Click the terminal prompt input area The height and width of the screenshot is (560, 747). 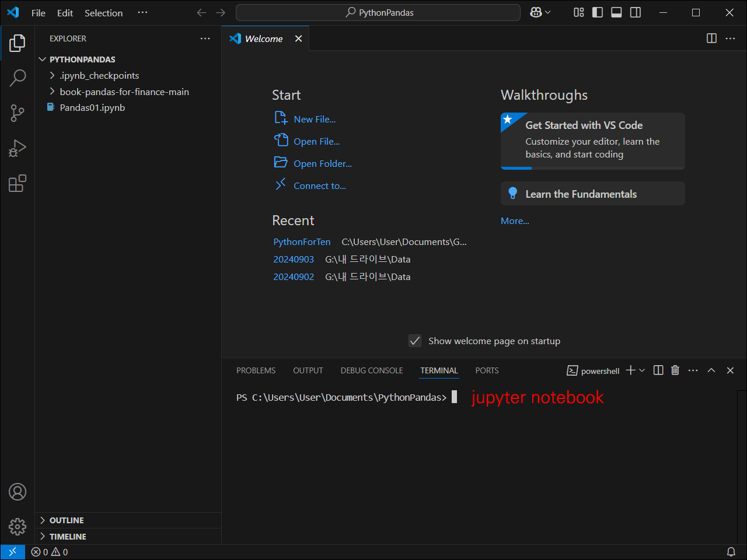point(454,397)
